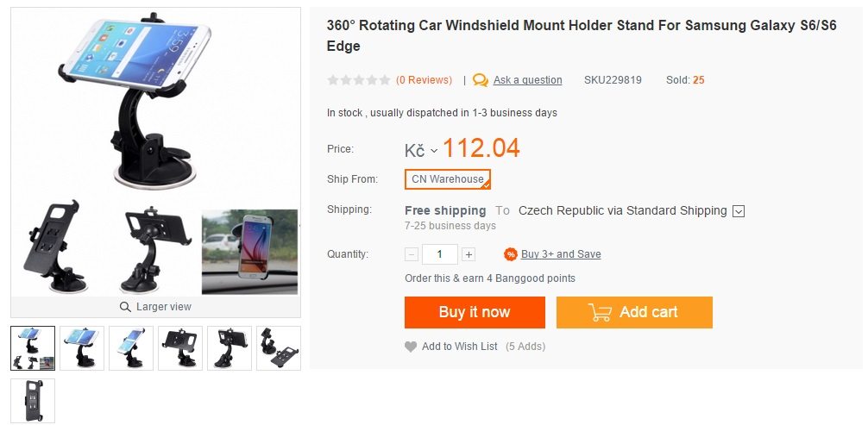Select the fourth thumbnail showing empty holder
Viewport: 868px width, 425px height.
180,348
